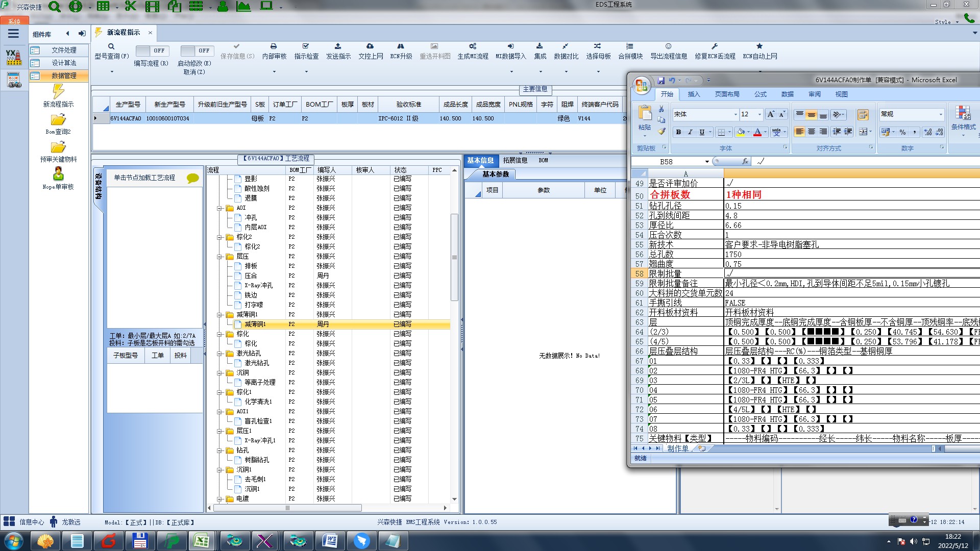Collapse the 层压 tree node

219,257
